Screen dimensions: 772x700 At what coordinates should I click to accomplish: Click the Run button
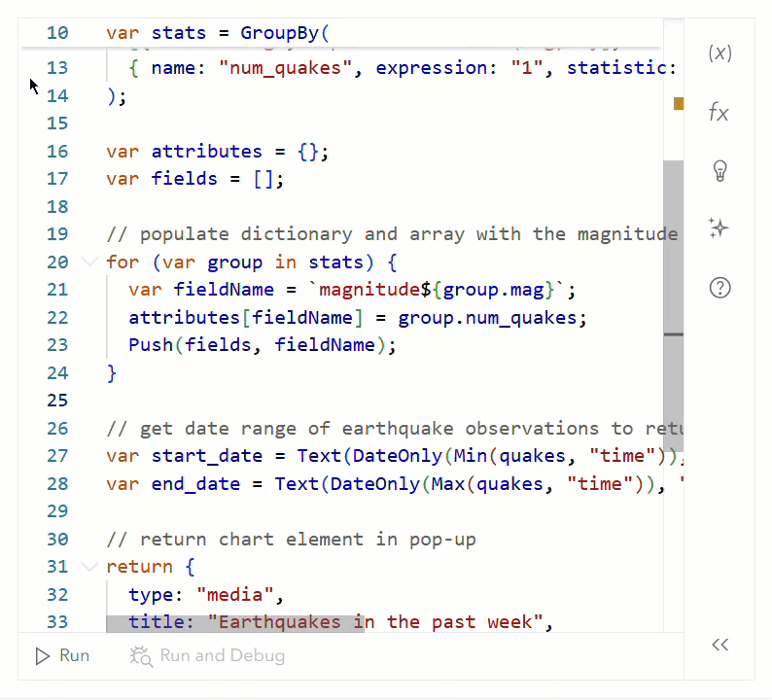click(x=62, y=655)
